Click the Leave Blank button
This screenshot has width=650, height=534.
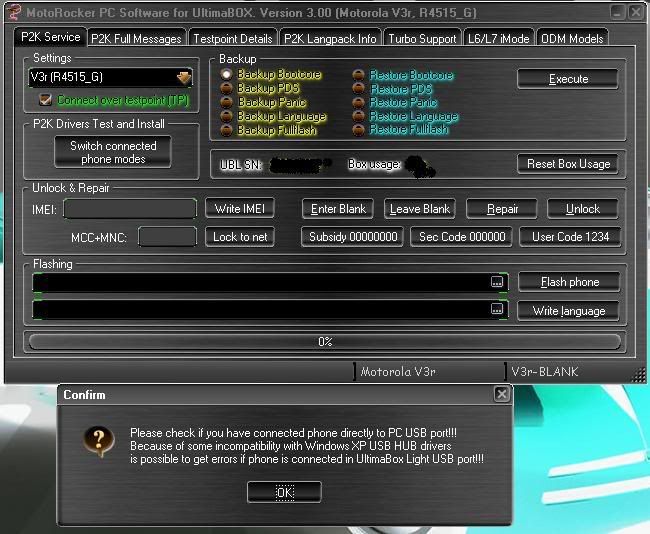[x=420, y=209]
